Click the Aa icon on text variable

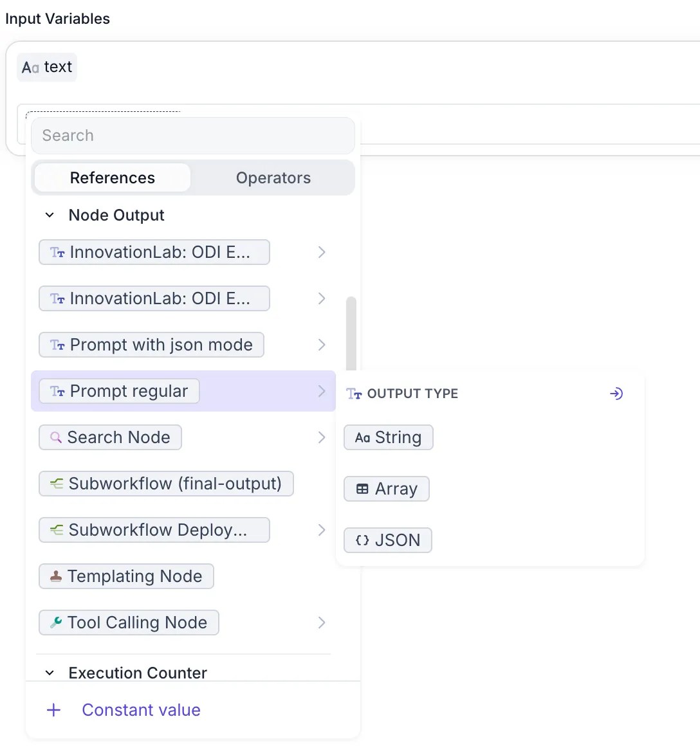pos(30,68)
